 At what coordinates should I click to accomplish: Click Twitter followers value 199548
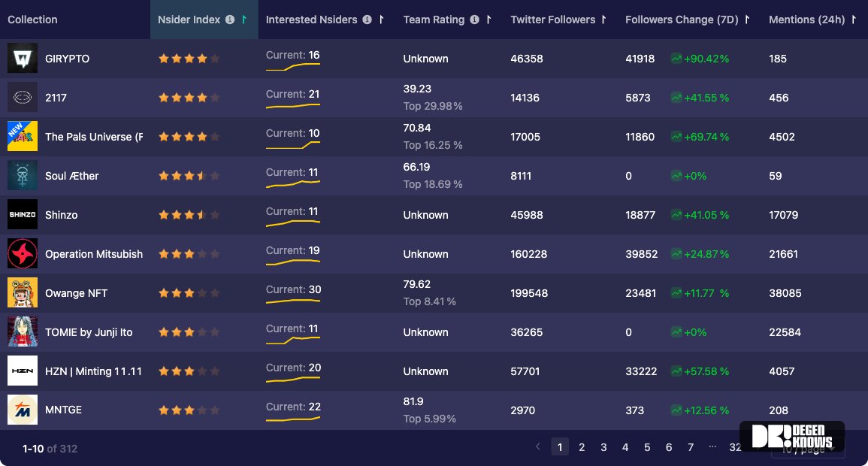pos(529,293)
